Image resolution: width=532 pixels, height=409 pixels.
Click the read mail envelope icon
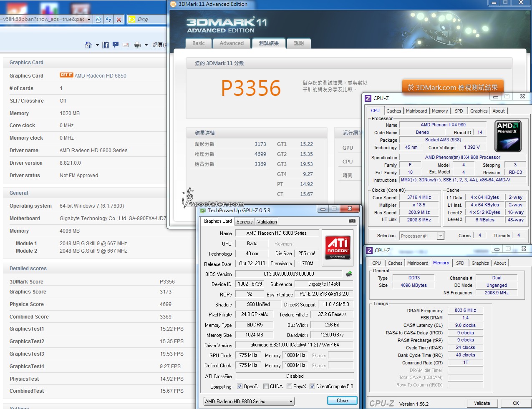tap(126, 45)
